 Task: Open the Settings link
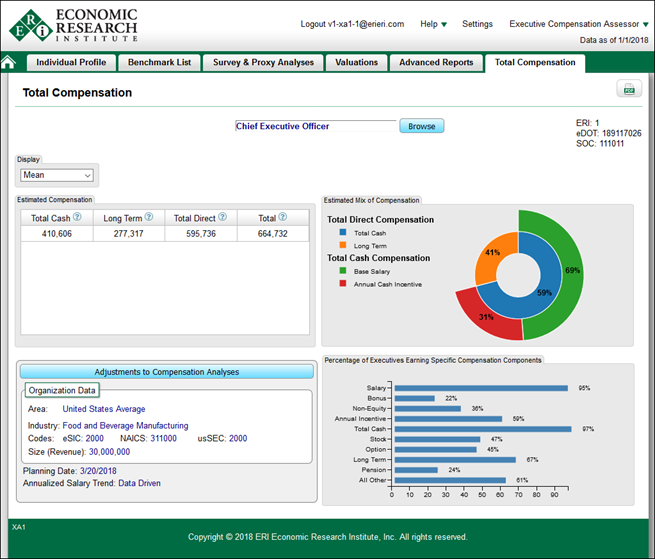click(x=477, y=24)
